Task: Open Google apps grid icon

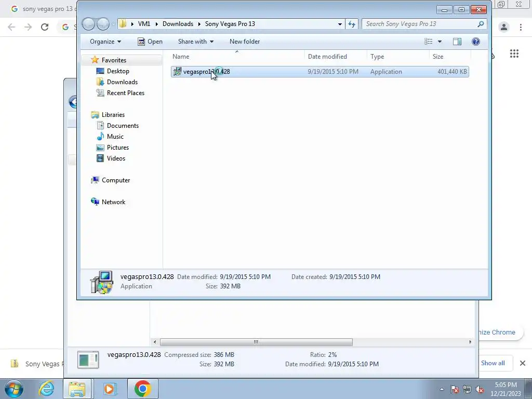Action: [514, 54]
